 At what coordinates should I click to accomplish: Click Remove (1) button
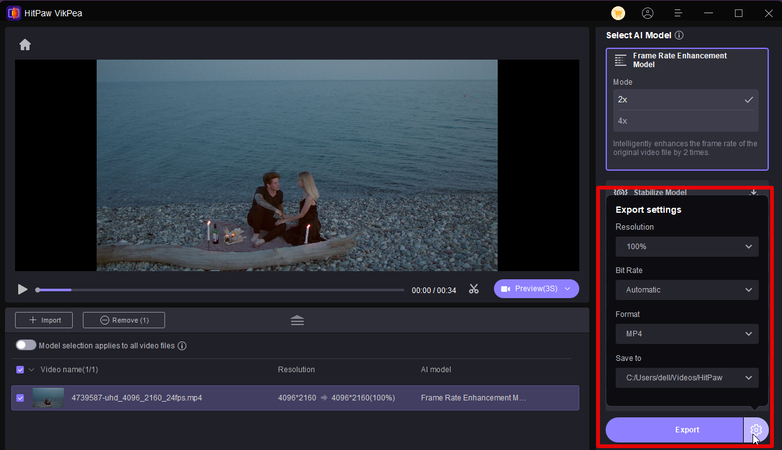click(124, 320)
